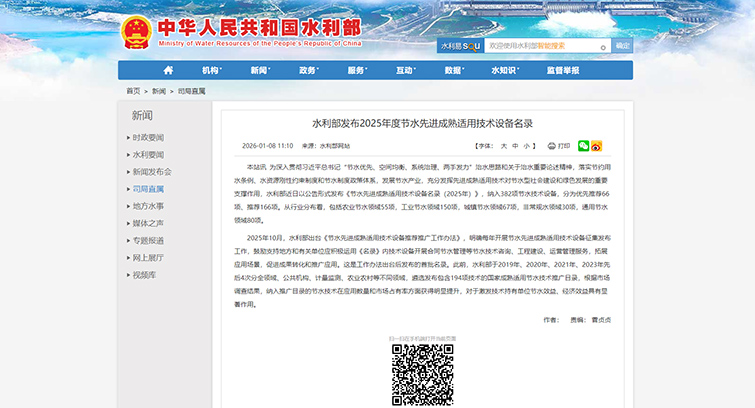Viewport: 755px width, 408px height.
Task: Share article via WeChat icon
Action: pyautogui.click(x=584, y=146)
